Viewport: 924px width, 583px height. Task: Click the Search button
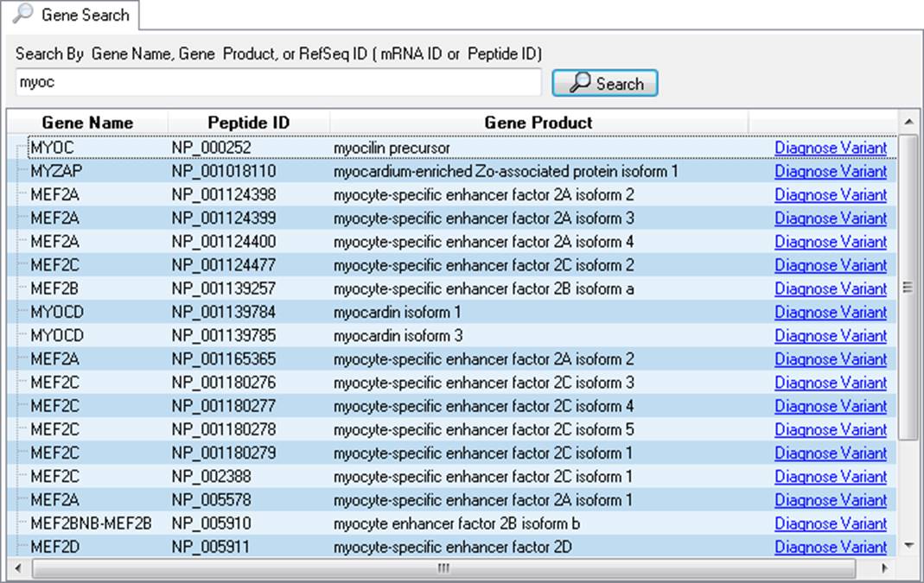coord(604,83)
